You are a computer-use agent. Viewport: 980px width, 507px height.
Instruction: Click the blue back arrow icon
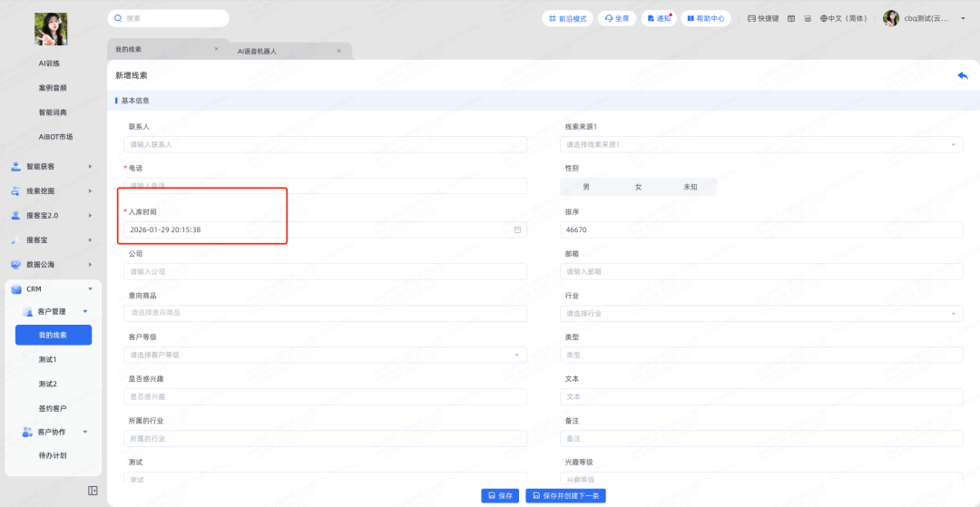click(x=962, y=75)
